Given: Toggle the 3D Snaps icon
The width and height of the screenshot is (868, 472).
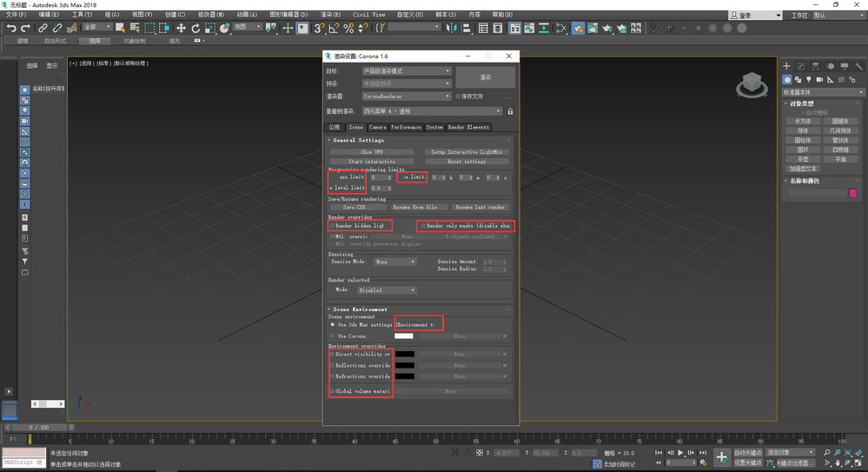Looking at the screenshot, I should [x=319, y=28].
